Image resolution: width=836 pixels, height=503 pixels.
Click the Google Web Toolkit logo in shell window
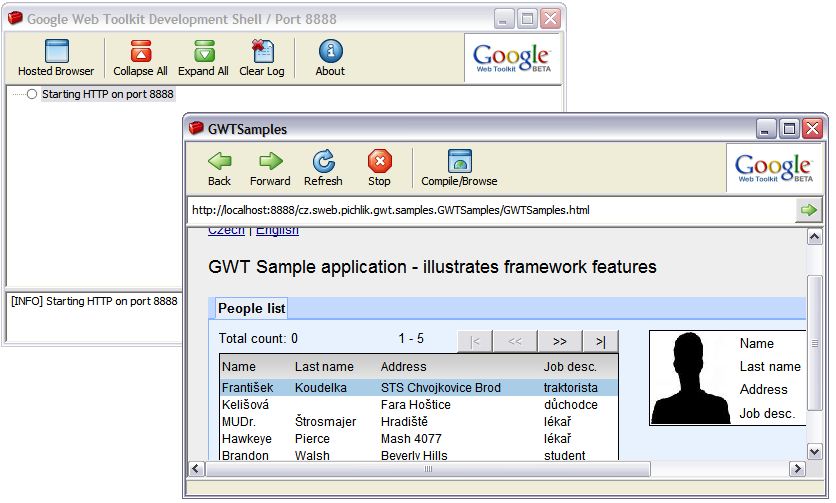pos(512,58)
